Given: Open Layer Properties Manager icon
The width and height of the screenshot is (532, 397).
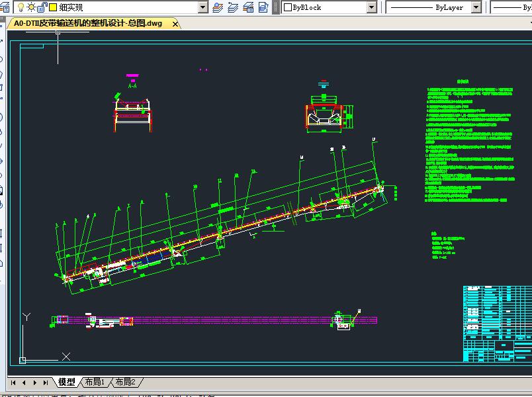Looking at the screenshot, I should [x=5, y=7].
